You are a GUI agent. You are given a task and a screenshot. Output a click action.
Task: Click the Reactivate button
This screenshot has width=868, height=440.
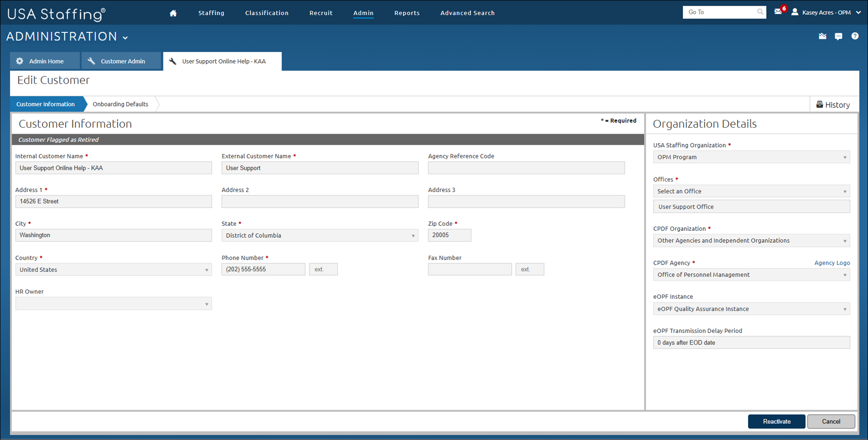(x=776, y=421)
